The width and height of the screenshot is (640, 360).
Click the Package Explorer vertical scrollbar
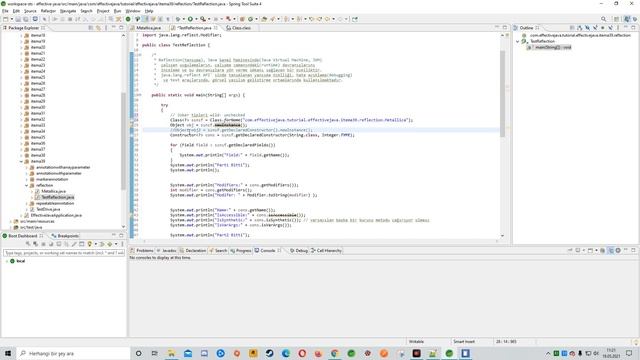(123, 141)
